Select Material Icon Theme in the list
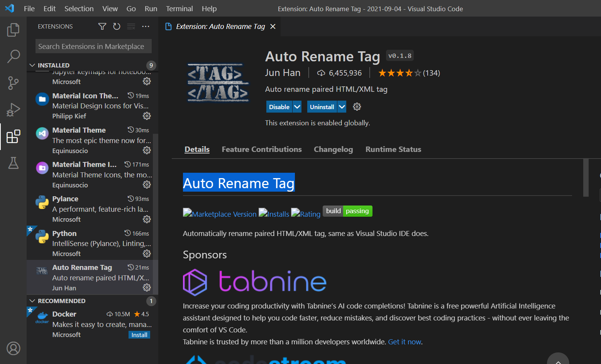Viewport: 601px width, 364px height. point(92,106)
